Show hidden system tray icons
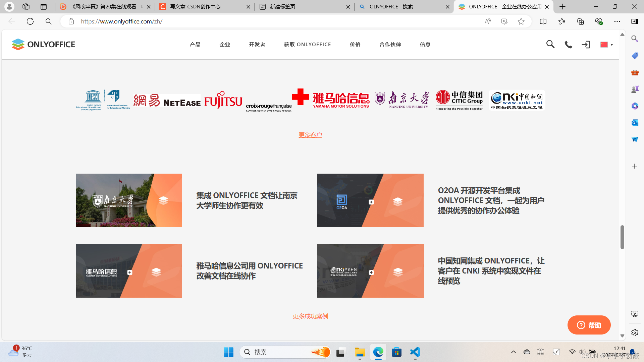644x362 pixels. pyautogui.click(x=513, y=352)
